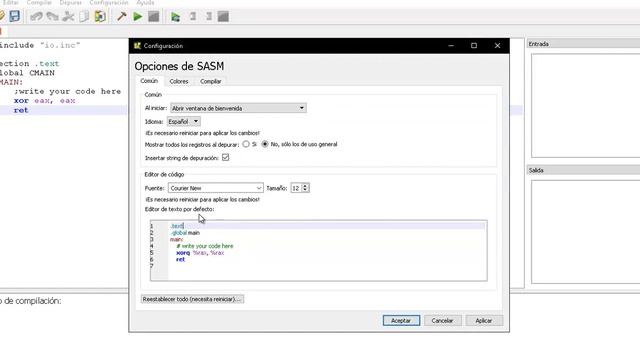Click in the default text editor box
Screen dimensions: 640x360
pyautogui.click(x=318, y=251)
